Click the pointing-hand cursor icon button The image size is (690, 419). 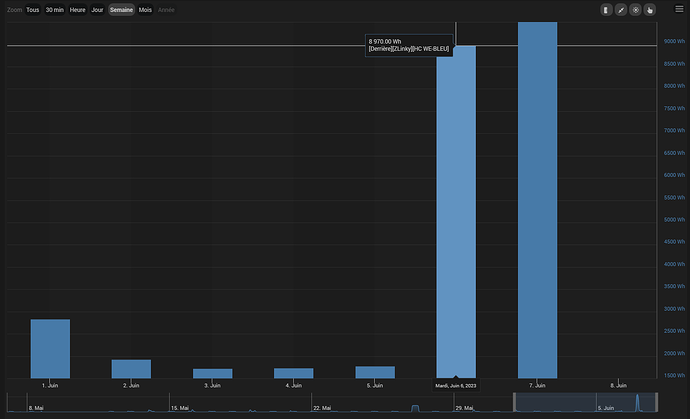click(x=650, y=10)
